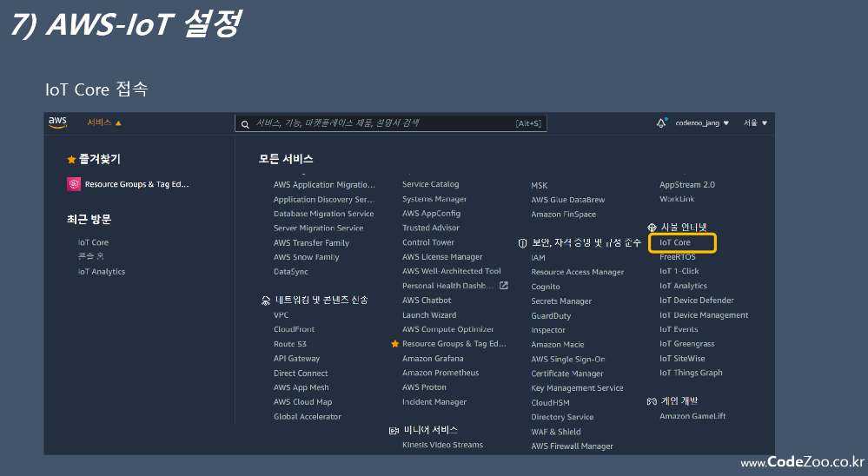Open API Gateway service
868x476 pixels.
tap(296, 359)
